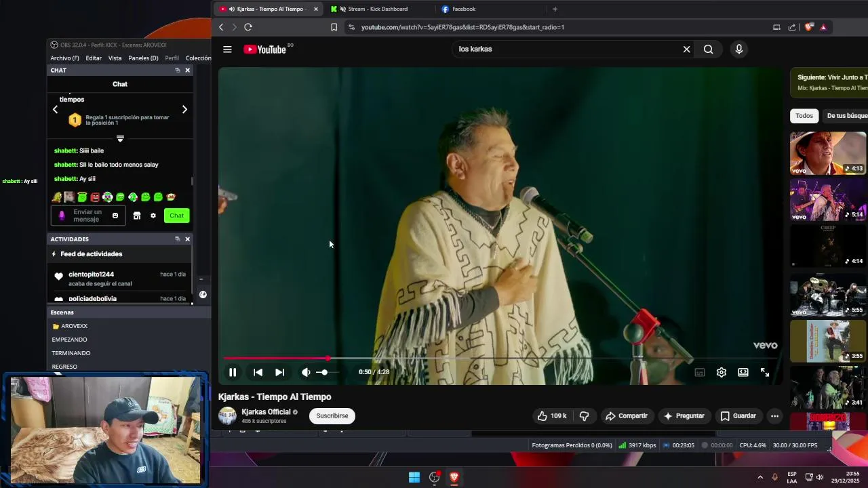Open YouTube player settings gear
Screen dimensions: 868x488
point(722,372)
